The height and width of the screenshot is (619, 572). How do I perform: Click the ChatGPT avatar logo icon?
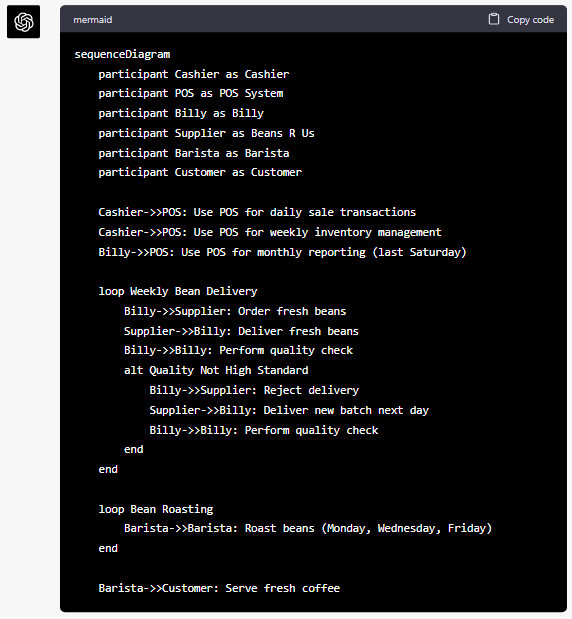[23, 22]
